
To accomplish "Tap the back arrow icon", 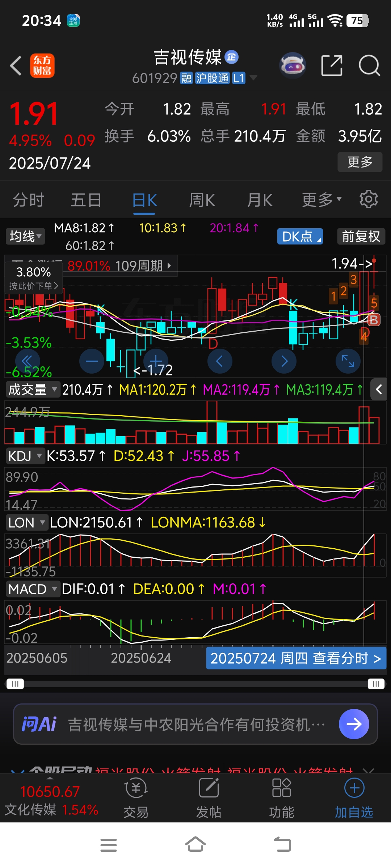I will coord(16,66).
